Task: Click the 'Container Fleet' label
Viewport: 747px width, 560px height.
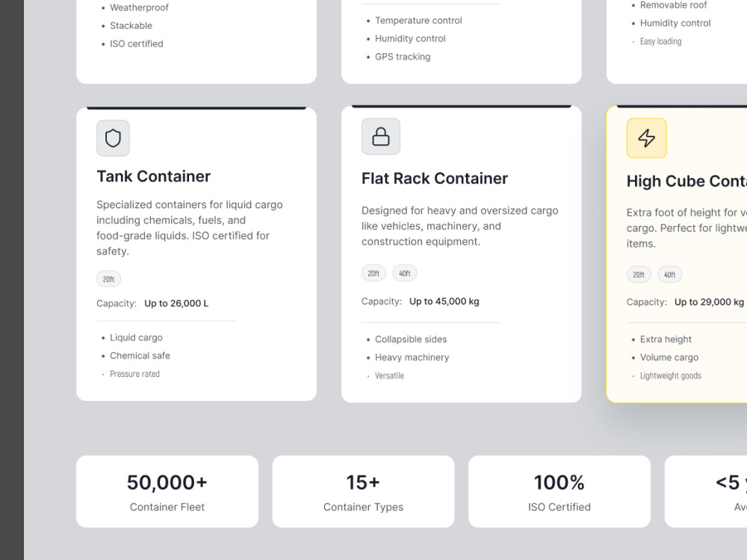Action: click(x=167, y=507)
